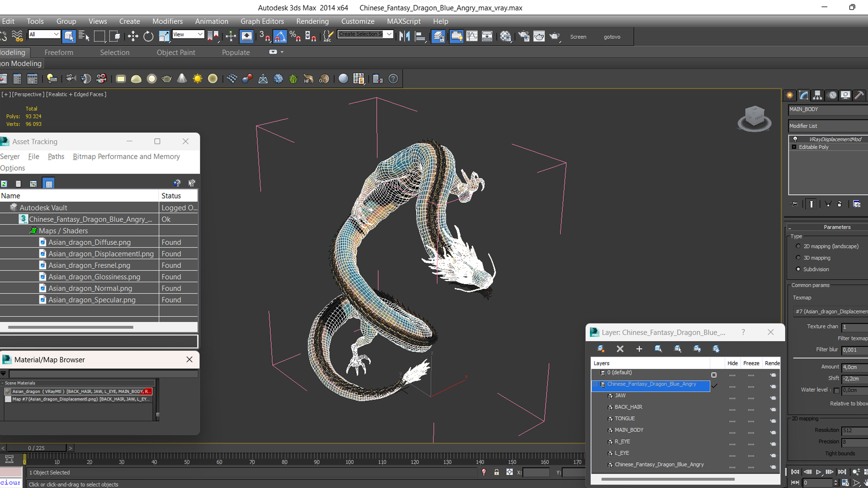
Task: Open the Graph Editors menu
Action: [262, 21]
